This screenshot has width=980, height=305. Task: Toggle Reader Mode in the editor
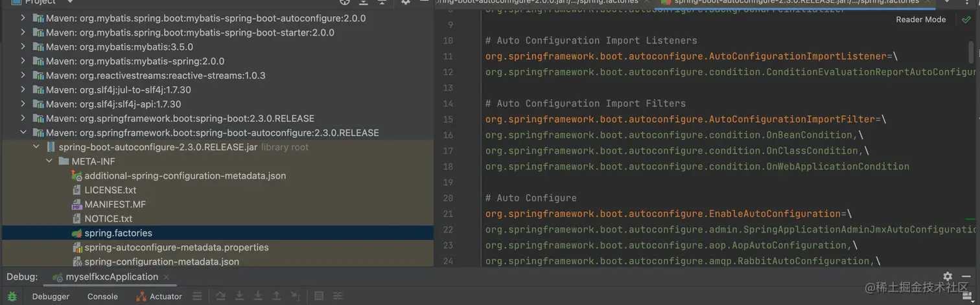point(920,20)
